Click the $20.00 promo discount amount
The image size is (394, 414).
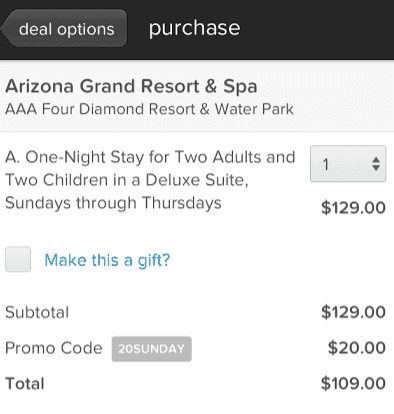click(357, 348)
